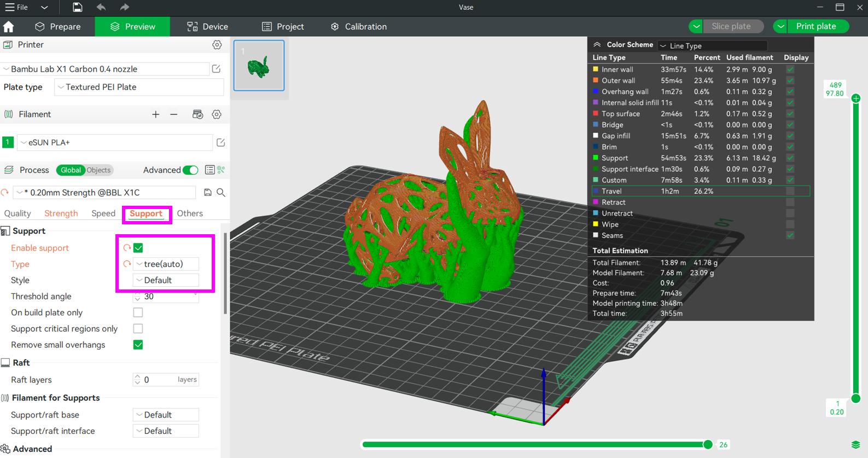The width and height of the screenshot is (868, 458).
Task: Open the Strength settings tab
Action: (x=61, y=213)
